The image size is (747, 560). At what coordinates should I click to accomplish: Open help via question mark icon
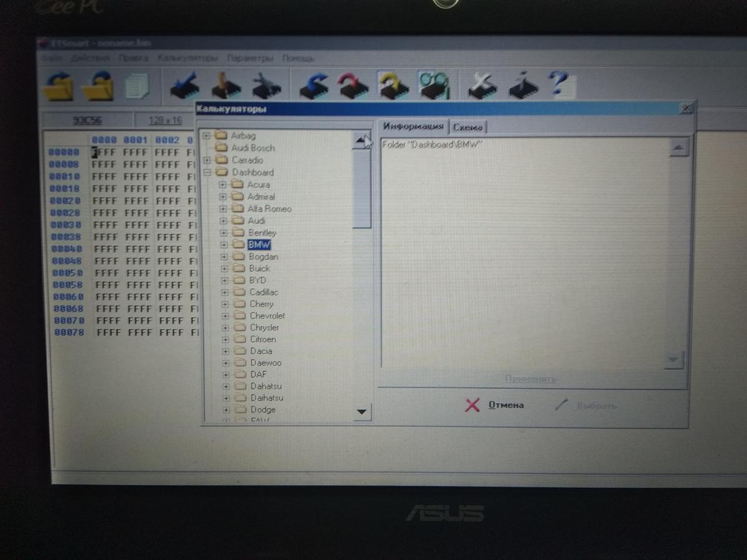tap(562, 85)
